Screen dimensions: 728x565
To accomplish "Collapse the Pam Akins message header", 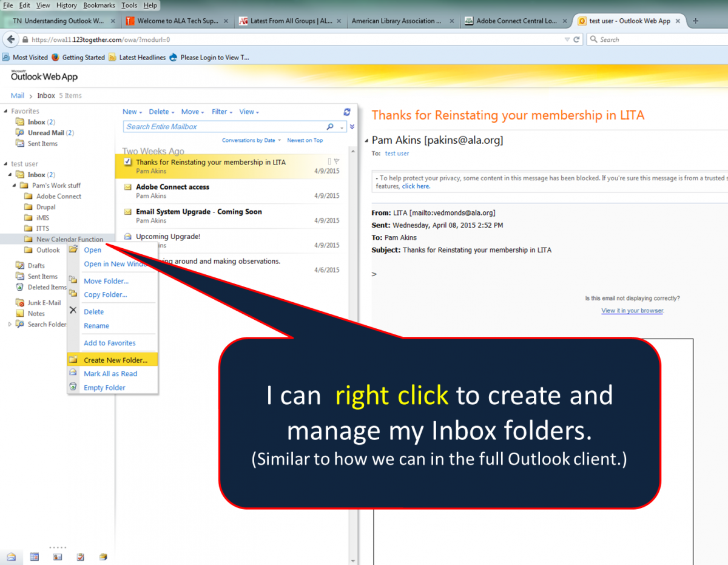I will pos(366,141).
